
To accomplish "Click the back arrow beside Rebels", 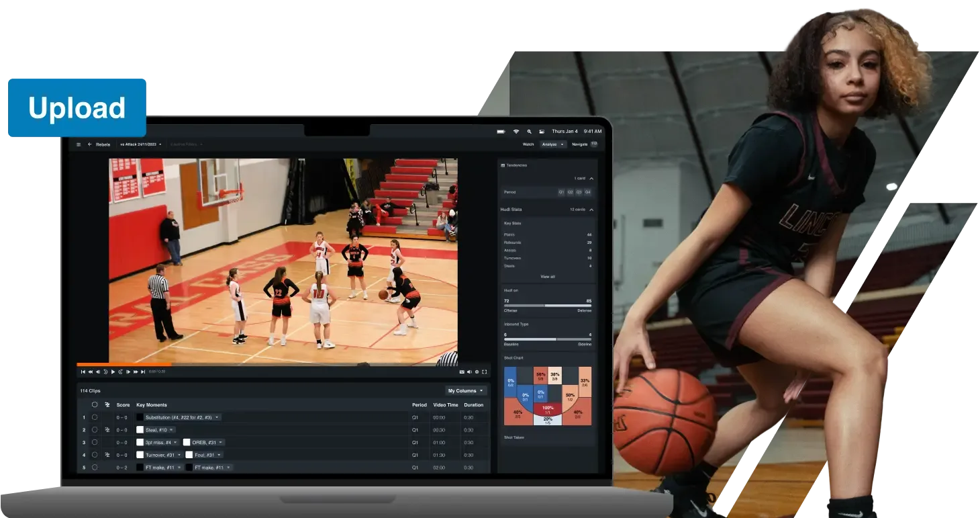I will [89, 144].
